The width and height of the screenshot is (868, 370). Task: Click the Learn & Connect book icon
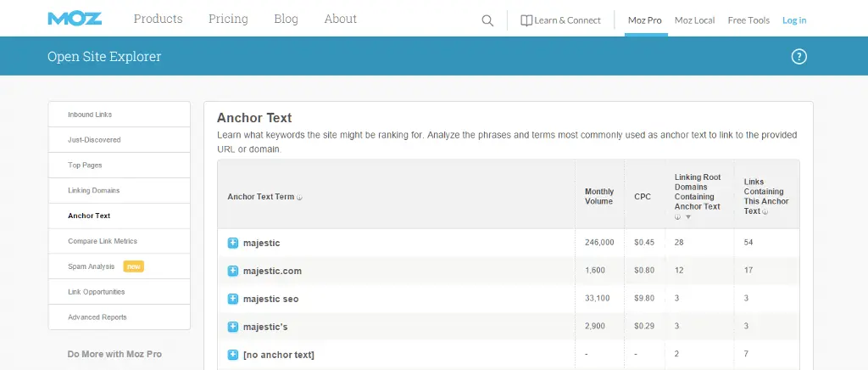pyautogui.click(x=526, y=20)
